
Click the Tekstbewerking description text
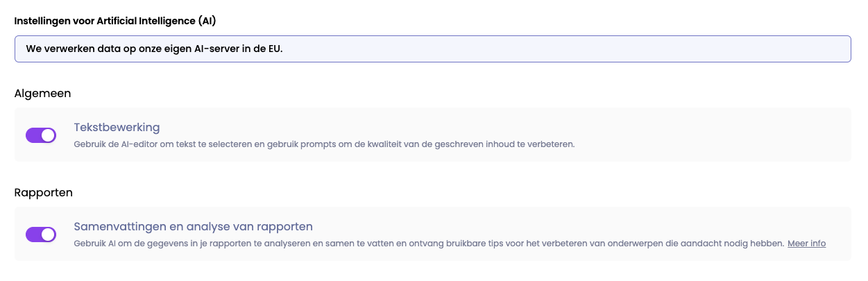(324, 144)
